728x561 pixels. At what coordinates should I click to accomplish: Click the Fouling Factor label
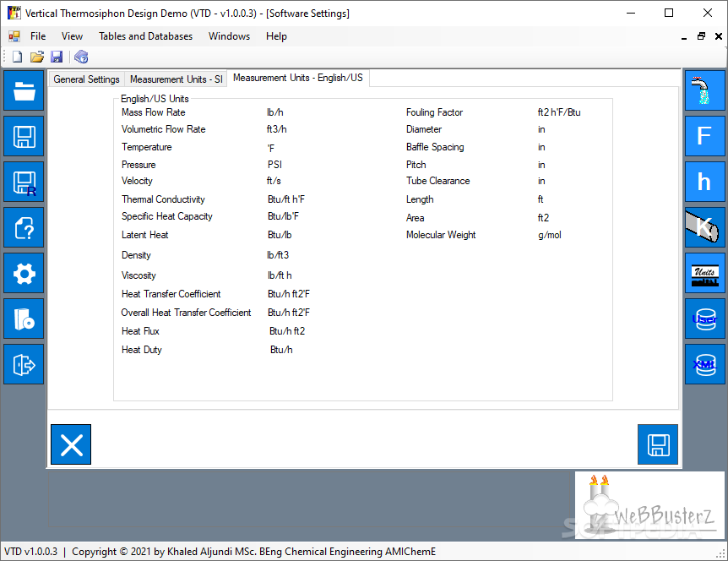[x=434, y=112]
